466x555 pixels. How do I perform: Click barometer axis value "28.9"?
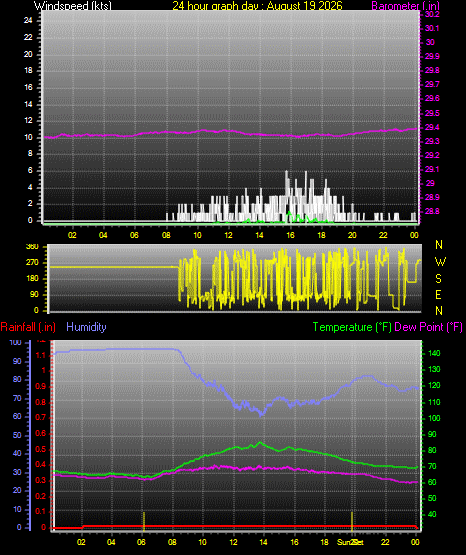point(432,197)
